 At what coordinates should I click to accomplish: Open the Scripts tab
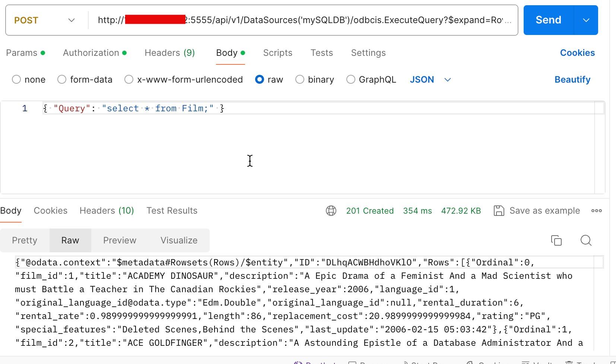pyautogui.click(x=278, y=53)
